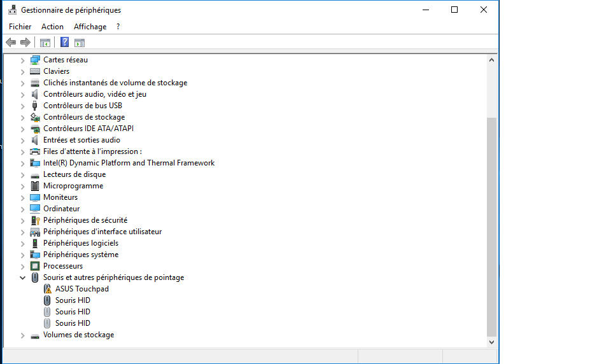Open the Fichier menu
The image size is (611, 364).
20,27
